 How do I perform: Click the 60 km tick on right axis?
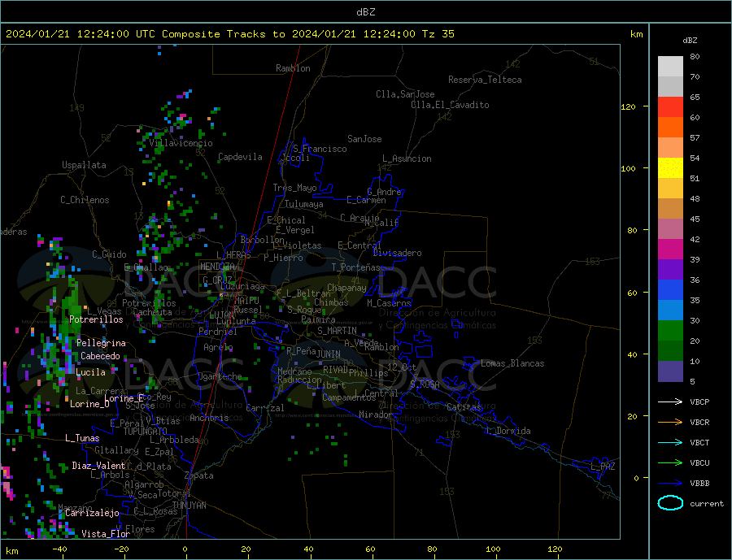(632, 293)
